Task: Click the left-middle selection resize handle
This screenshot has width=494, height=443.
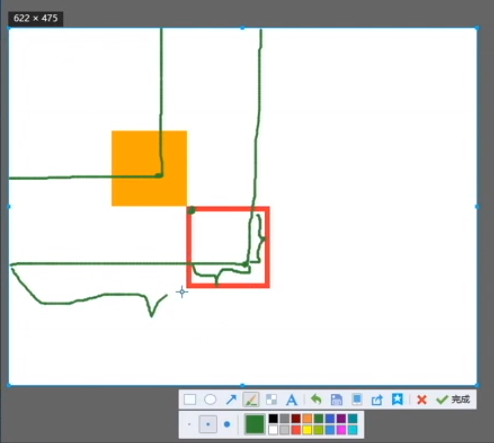Action: click(x=8, y=207)
